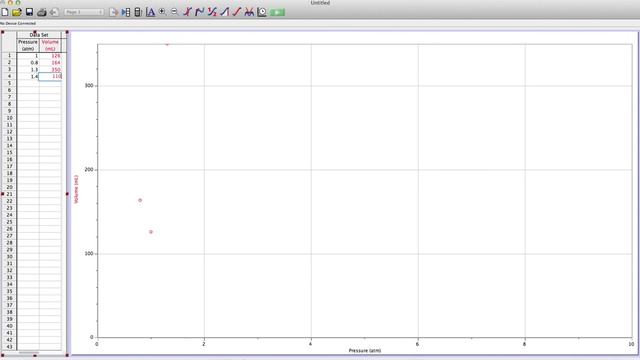
Task: Select row header number 43
Action: click(9, 347)
